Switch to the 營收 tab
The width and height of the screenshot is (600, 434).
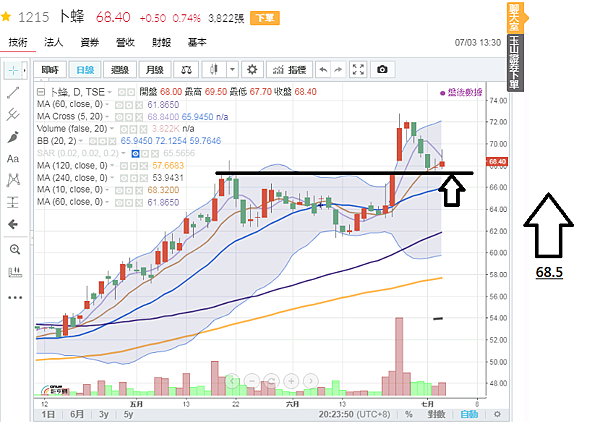click(x=126, y=42)
